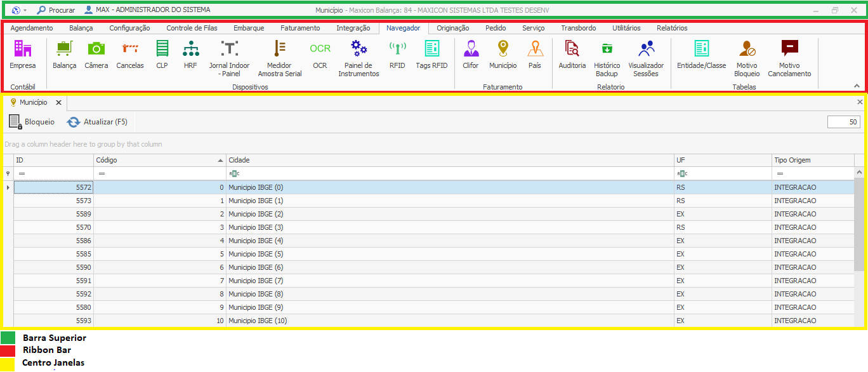Open the Cancelas device icon

pos(130,55)
